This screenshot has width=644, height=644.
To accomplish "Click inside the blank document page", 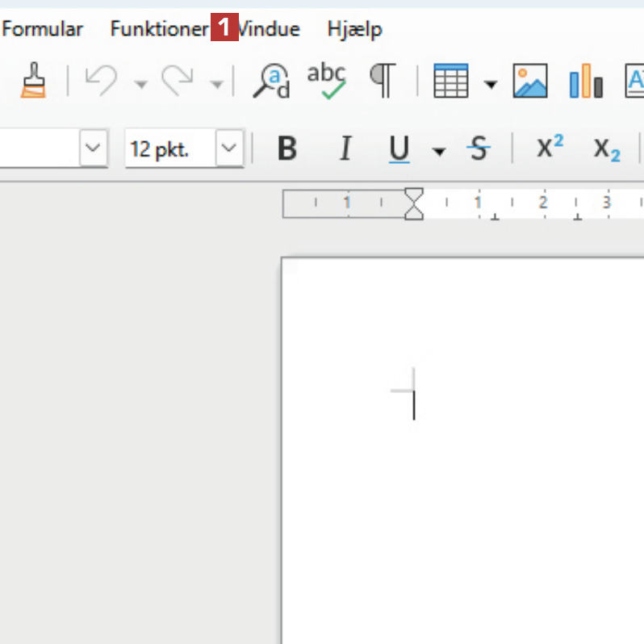I will click(x=484, y=484).
